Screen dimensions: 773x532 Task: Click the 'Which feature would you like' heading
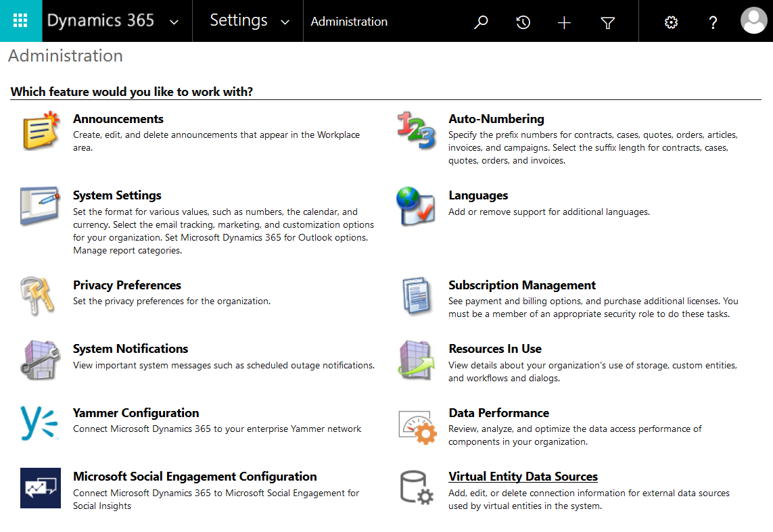click(132, 92)
